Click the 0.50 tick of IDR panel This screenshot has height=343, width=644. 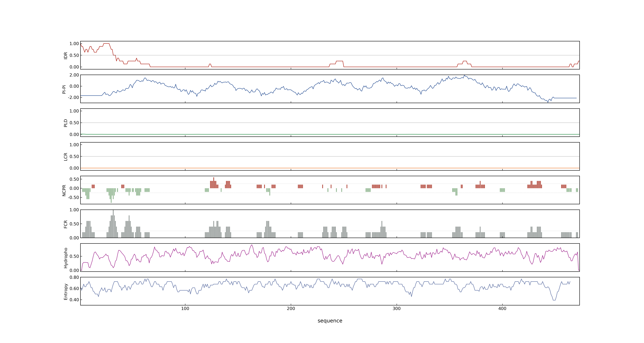74,55
